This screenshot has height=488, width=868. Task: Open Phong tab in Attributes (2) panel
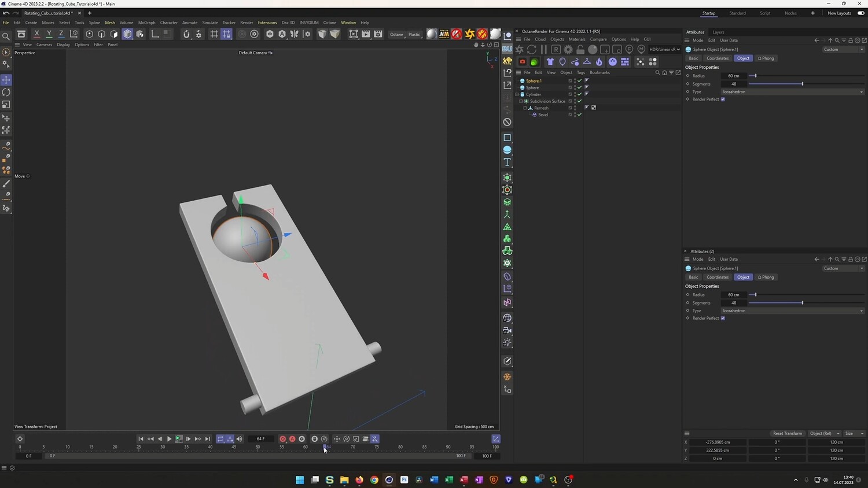click(x=766, y=278)
